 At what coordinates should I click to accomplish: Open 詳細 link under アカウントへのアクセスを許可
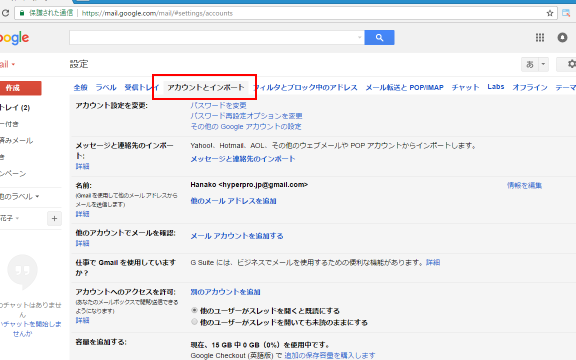[83, 320]
